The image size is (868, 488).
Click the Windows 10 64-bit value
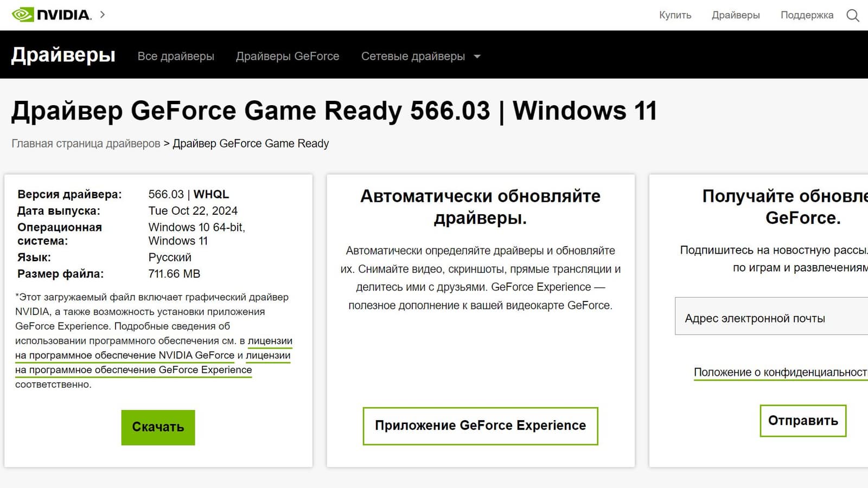[x=197, y=227]
